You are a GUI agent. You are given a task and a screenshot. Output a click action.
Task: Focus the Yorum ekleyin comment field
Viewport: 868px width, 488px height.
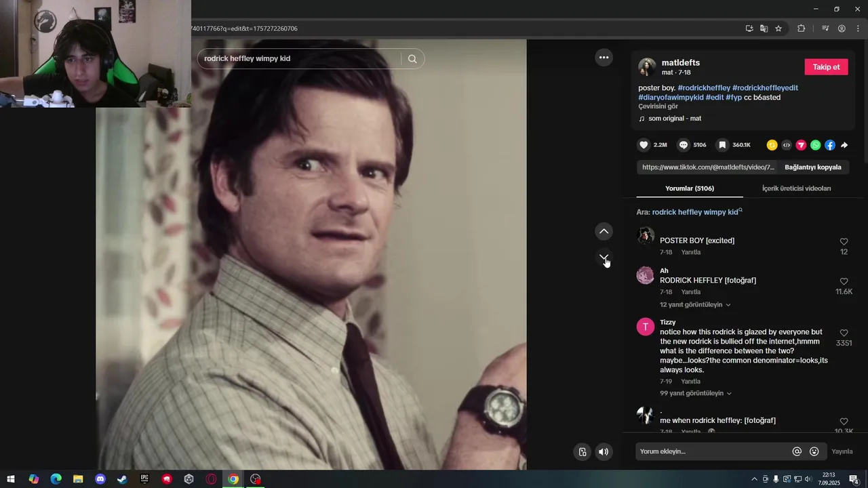(x=712, y=451)
